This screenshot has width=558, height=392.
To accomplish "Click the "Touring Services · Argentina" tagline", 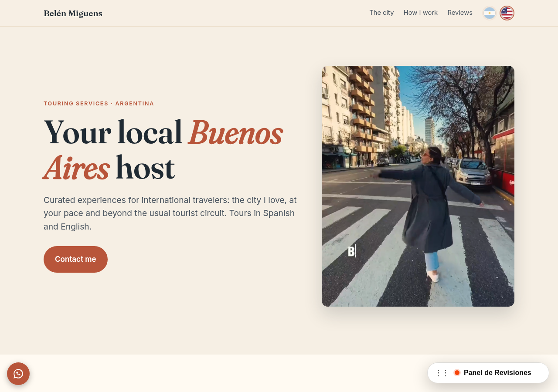I will 99,104.
